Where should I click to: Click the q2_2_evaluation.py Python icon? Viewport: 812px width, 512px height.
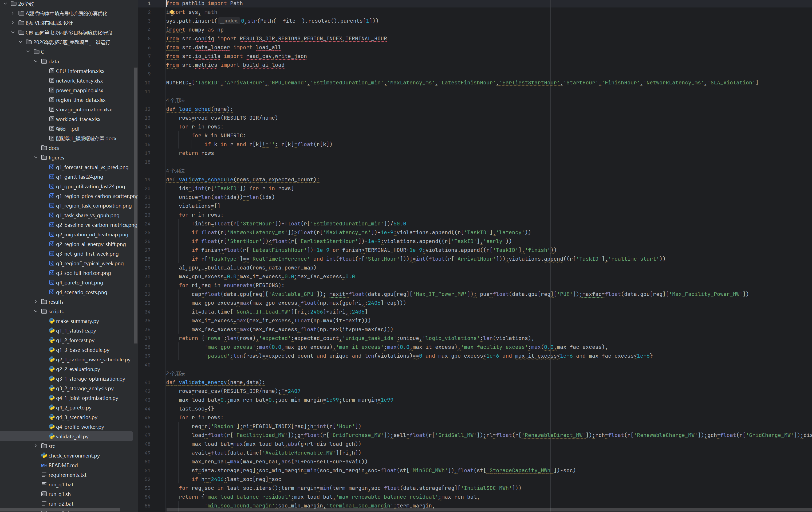click(x=52, y=369)
